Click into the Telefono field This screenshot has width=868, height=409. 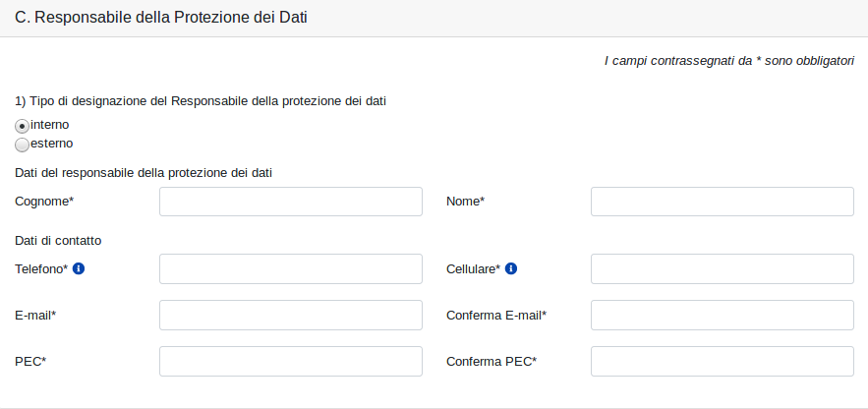point(290,268)
